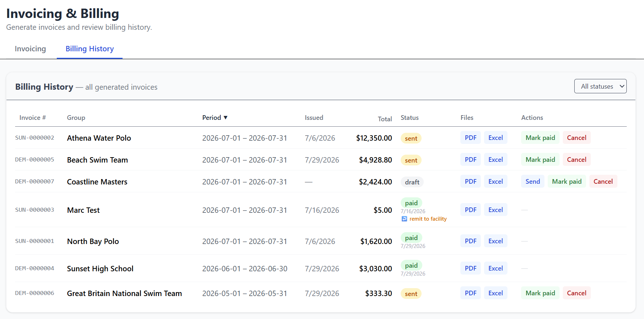The image size is (644, 319).
Task: Cancel Great Britain National Swim Team invoice
Action: tap(576, 293)
